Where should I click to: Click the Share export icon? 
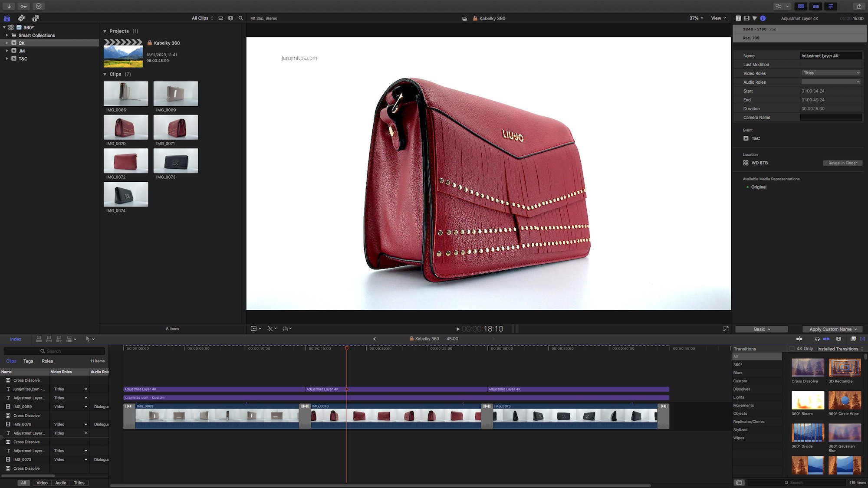coord(859,6)
